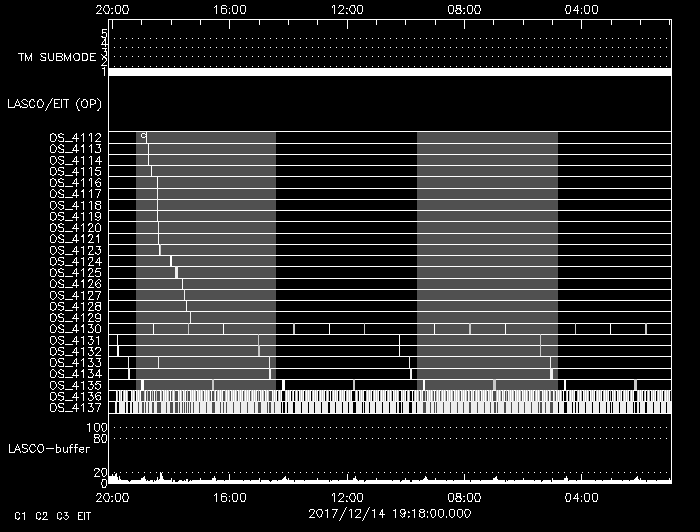
Task: Click the LASCO/EIT (OP) label
Action: [54, 104]
